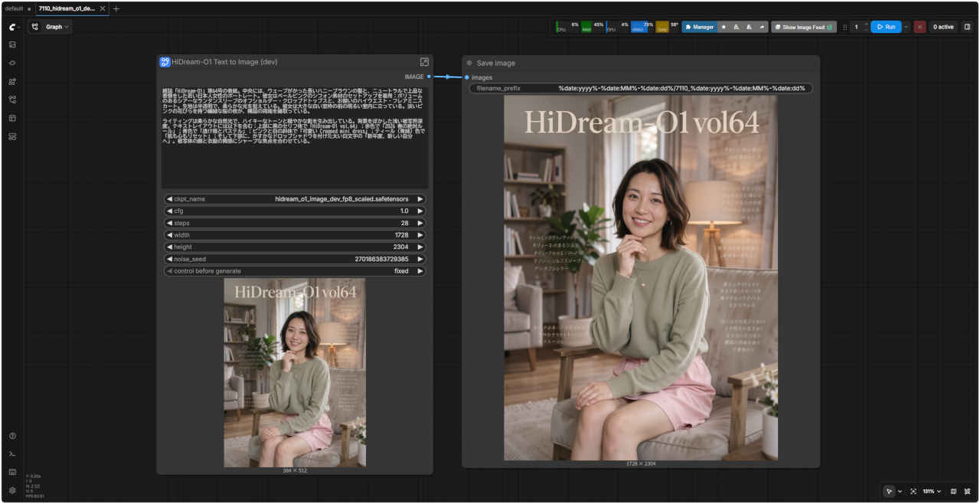Increase queue batch count up arrow
Viewport: 980px width, 504px height.
tap(866, 24)
